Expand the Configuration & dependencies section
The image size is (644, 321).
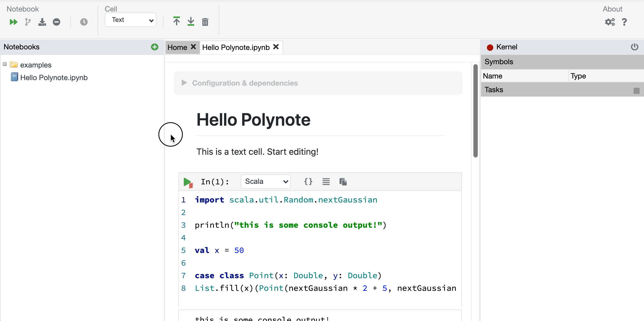pyautogui.click(x=184, y=83)
